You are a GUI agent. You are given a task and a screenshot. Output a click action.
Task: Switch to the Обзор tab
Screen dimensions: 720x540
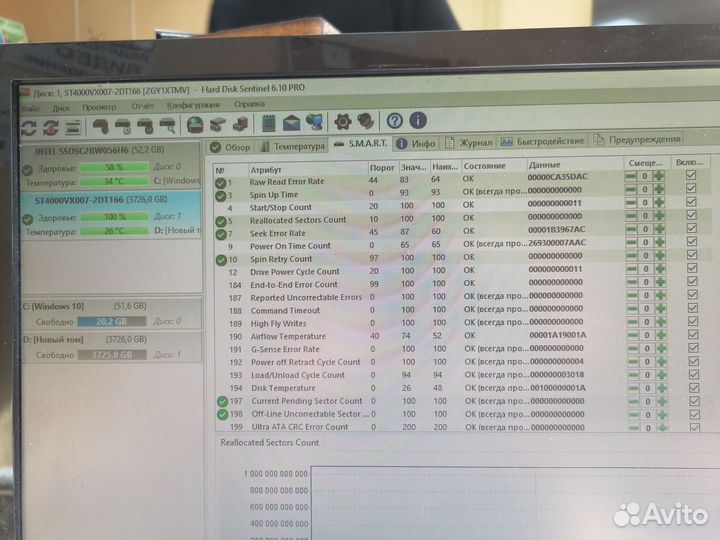pos(231,147)
